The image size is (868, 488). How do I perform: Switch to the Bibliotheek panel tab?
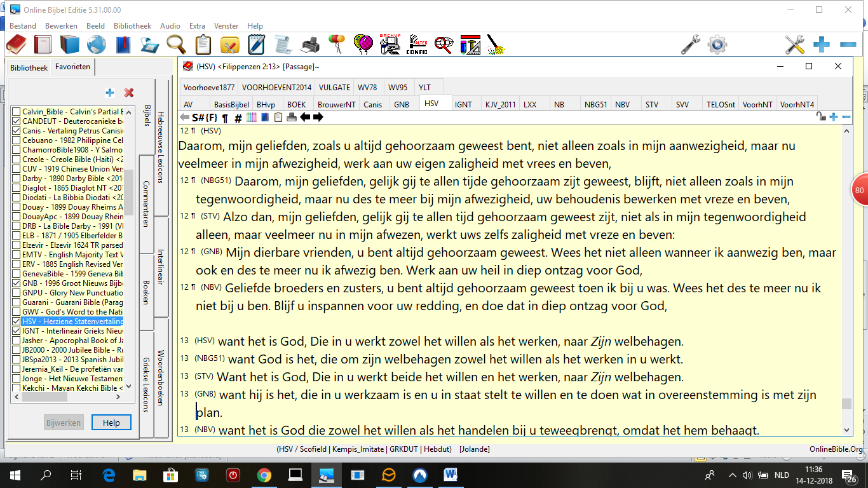29,67
